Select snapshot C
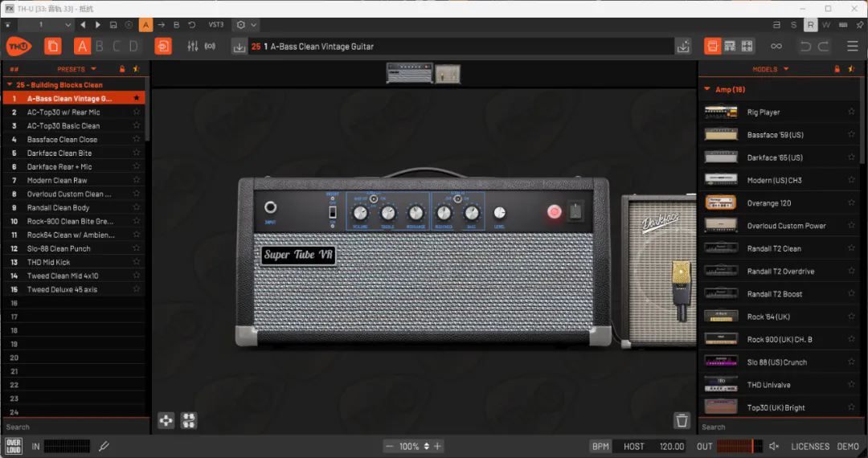Viewport: 868px width, 458px height. (x=117, y=47)
